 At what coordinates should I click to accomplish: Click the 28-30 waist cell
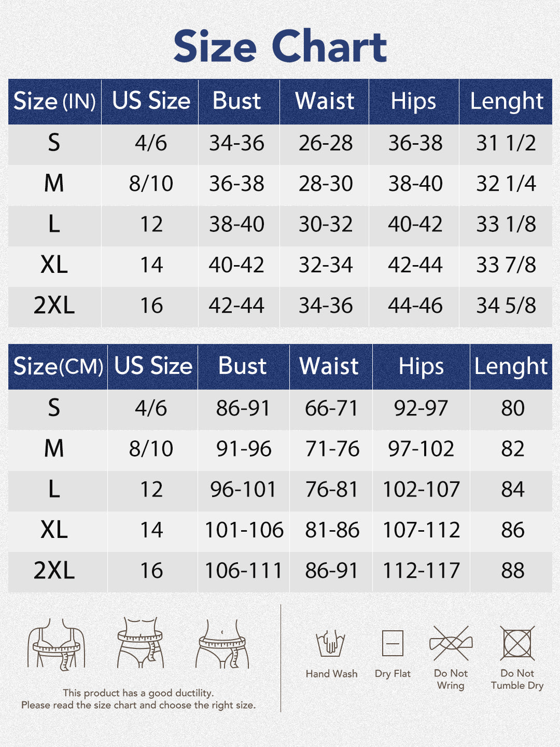click(326, 184)
